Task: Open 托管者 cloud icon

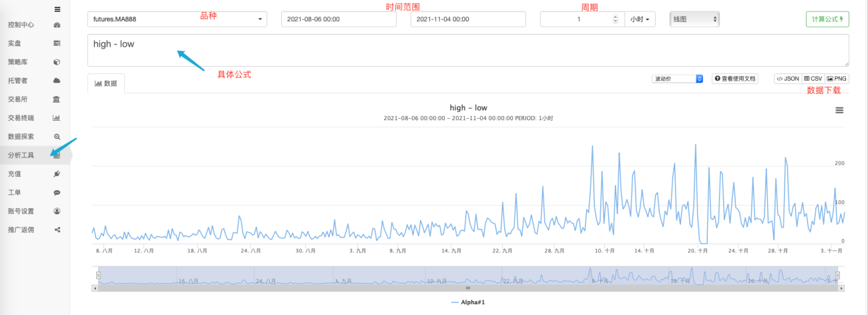Action: click(x=57, y=81)
